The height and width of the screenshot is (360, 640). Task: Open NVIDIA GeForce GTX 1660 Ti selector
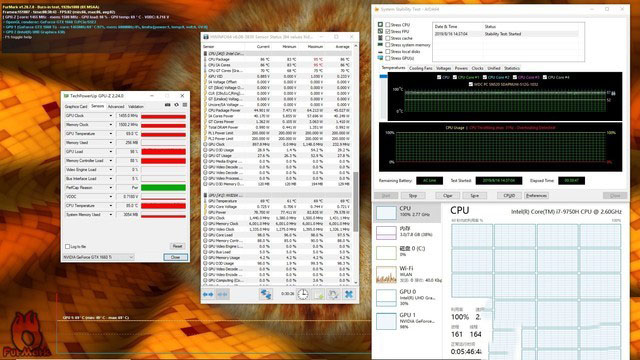pos(98,257)
